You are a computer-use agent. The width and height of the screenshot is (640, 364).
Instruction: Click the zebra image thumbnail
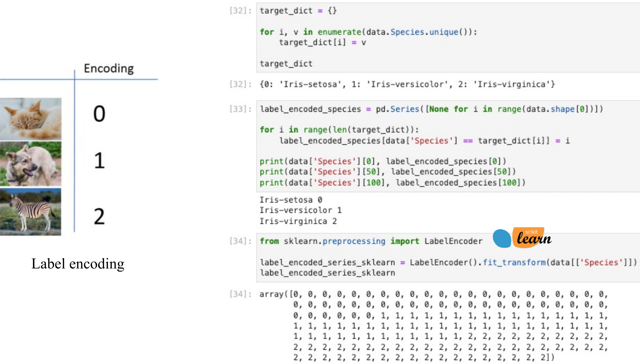[31, 212]
